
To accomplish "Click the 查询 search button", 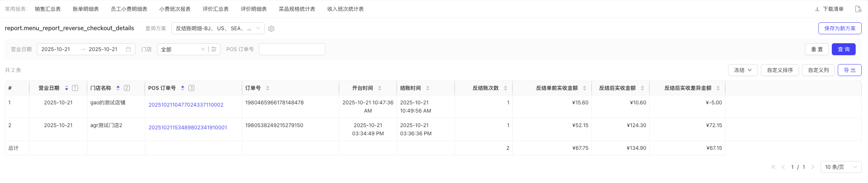I will tap(843, 49).
